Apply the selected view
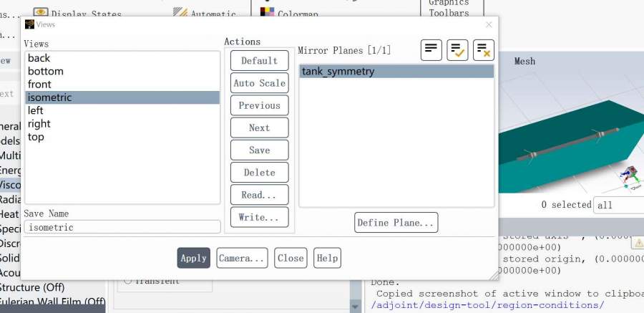 tap(193, 258)
